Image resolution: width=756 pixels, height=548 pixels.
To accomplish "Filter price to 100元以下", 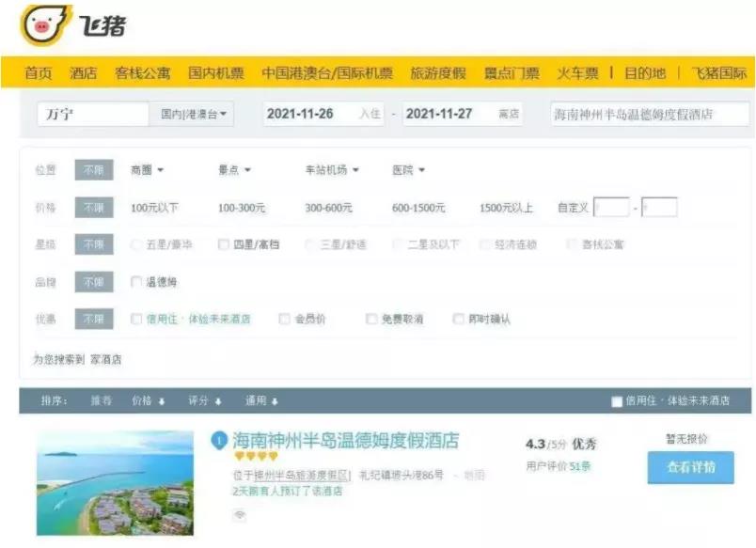I will (154, 208).
